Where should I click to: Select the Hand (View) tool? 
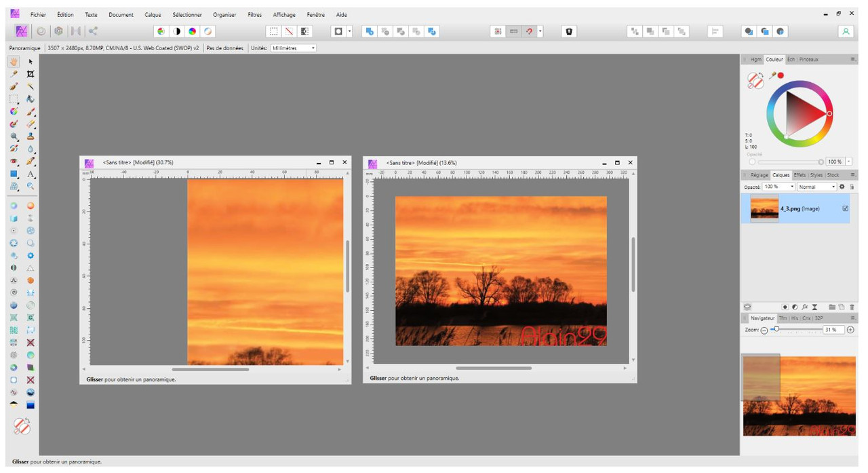click(14, 62)
